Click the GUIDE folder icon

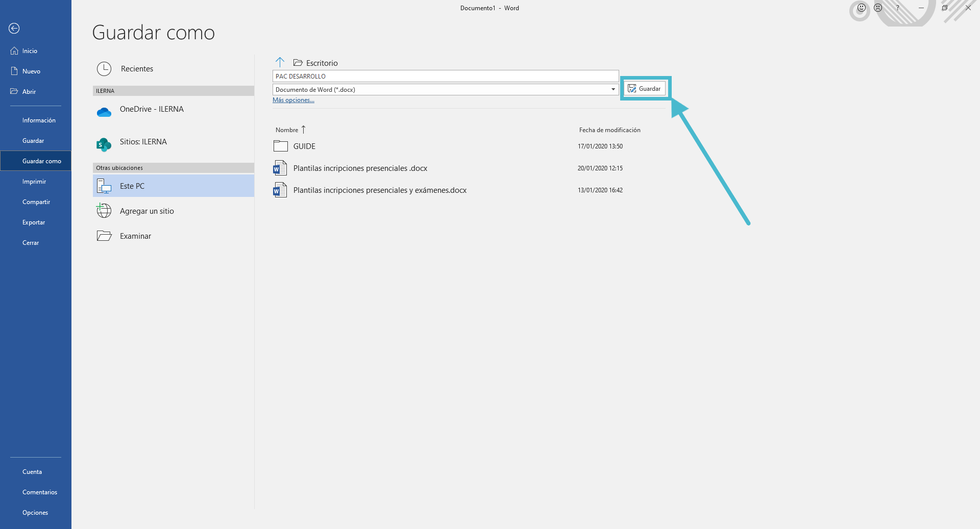281,146
